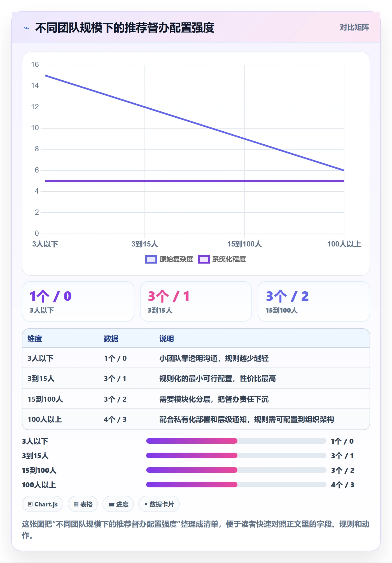Select the 表格 tag chip

83,504
